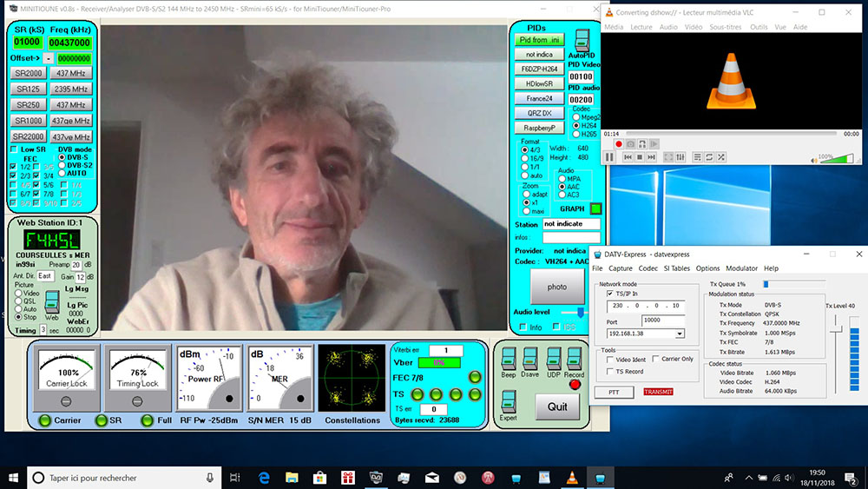This screenshot has width=868, height=489.
Task: Click the VLC red record button
Action: coord(618,143)
